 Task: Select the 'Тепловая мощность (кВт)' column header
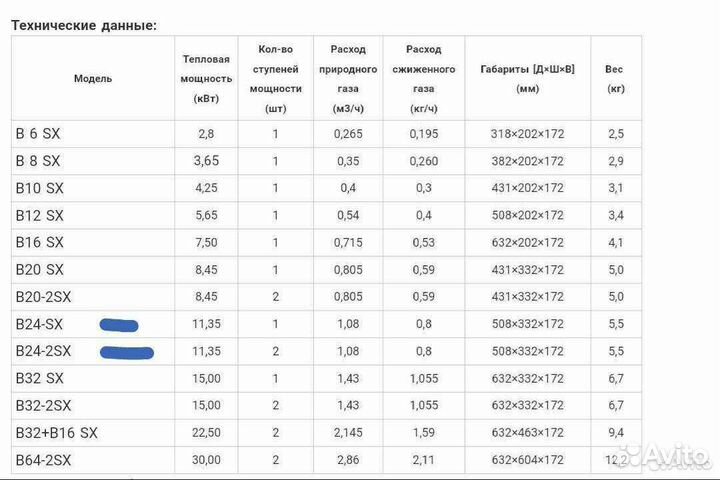(206, 77)
